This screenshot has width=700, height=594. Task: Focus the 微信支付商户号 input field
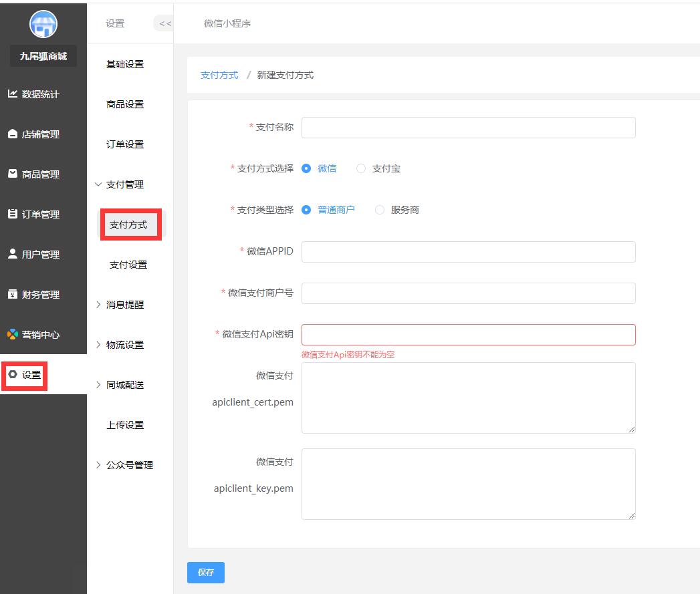[x=468, y=293]
